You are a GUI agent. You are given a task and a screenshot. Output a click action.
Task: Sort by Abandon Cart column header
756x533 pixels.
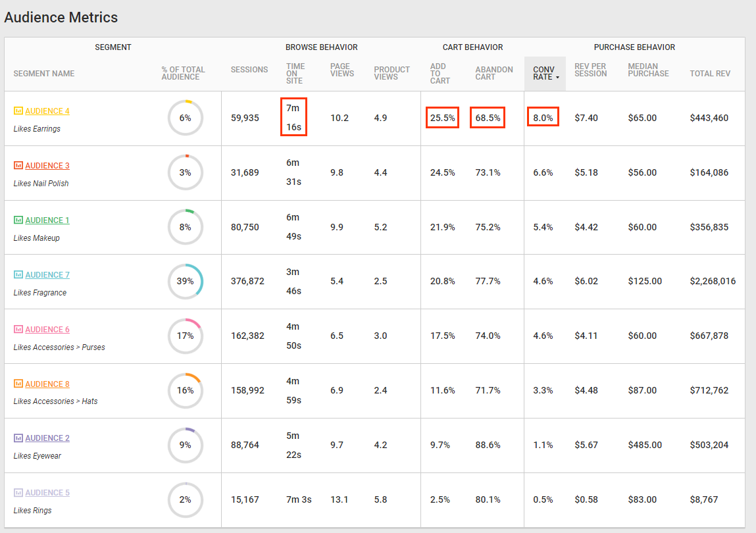tap(493, 73)
